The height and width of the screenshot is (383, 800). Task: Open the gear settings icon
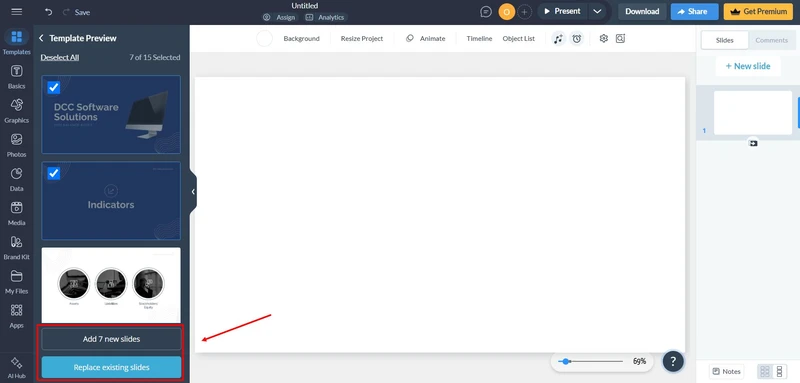pyautogui.click(x=604, y=38)
